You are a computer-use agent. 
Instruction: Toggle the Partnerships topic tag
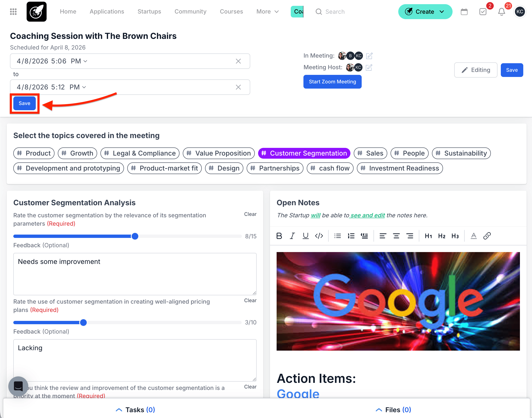pyautogui.click(x=275, y=168)
